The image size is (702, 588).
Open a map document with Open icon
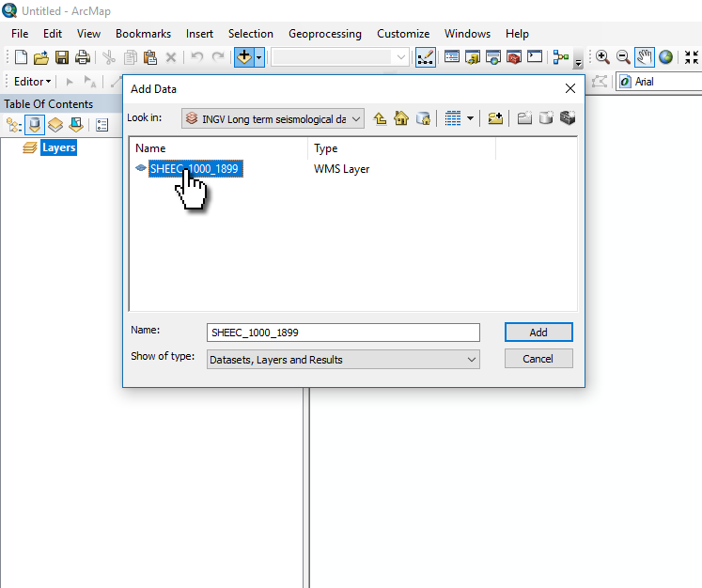pyautogui.click(x=41, y=57)
